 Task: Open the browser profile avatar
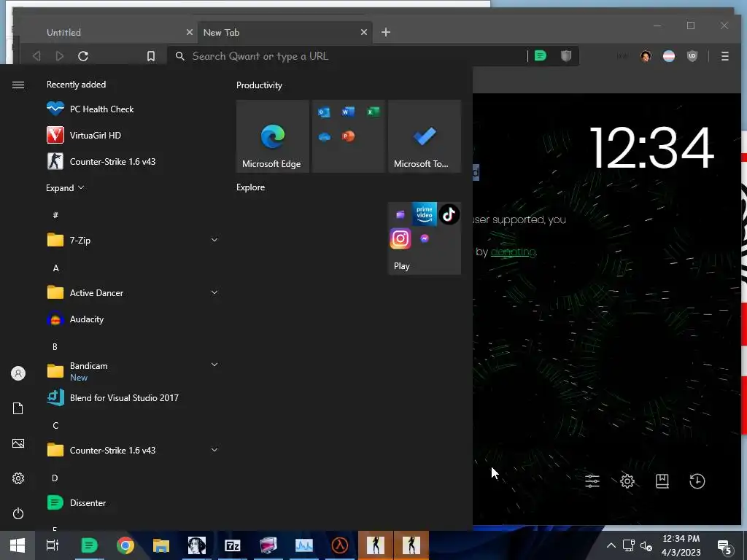(646, 56)
